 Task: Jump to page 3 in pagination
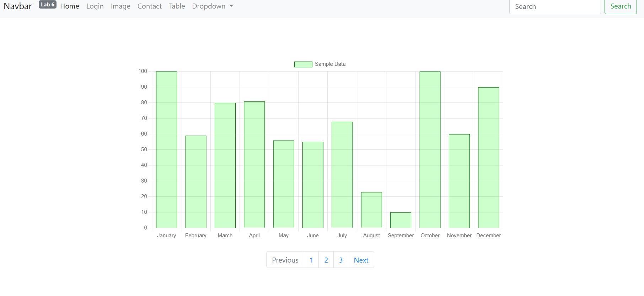point(340,260)
